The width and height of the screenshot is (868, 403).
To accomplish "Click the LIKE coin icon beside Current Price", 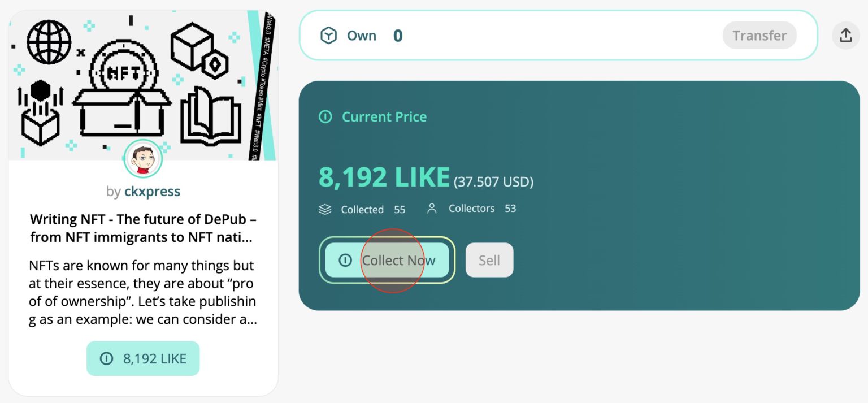I will (325, 117).
